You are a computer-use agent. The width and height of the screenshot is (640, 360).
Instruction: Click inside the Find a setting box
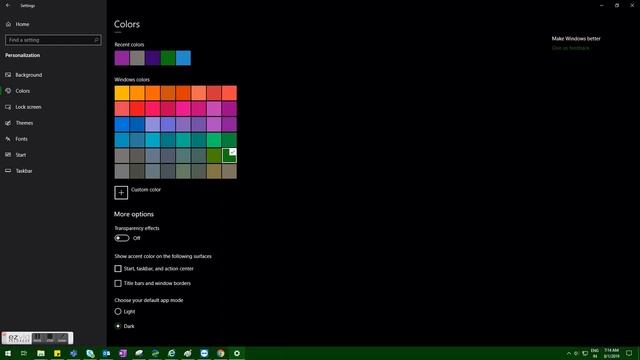[x=53, y=40]
